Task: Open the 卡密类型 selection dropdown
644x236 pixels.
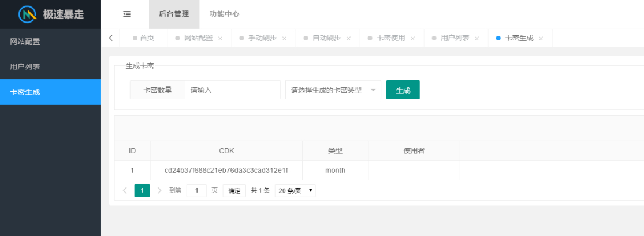Action: coord(333,90)
